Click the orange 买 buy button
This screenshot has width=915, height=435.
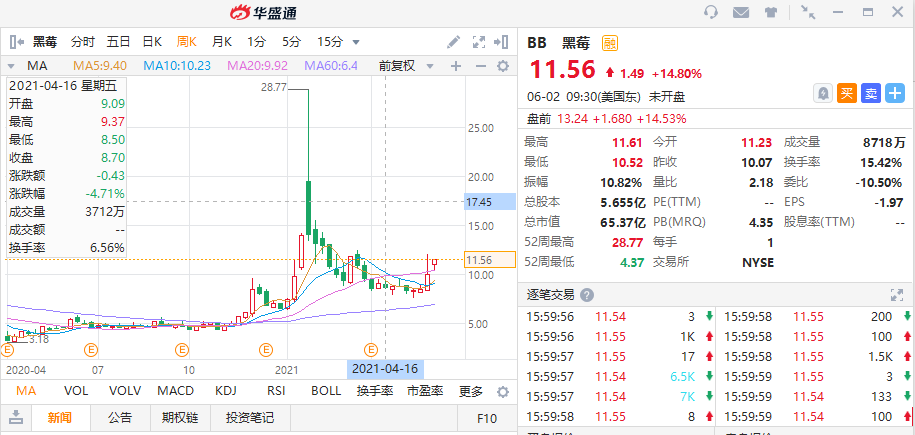[x=847, y=93]
